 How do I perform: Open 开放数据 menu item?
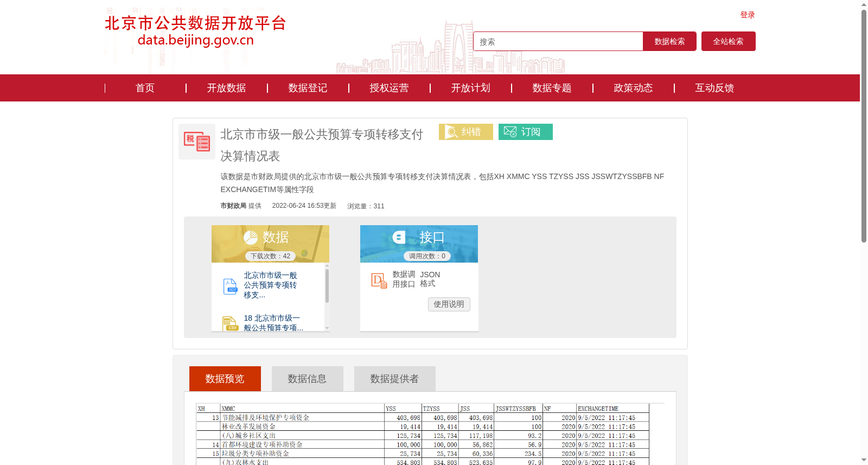tap(226, 88)
